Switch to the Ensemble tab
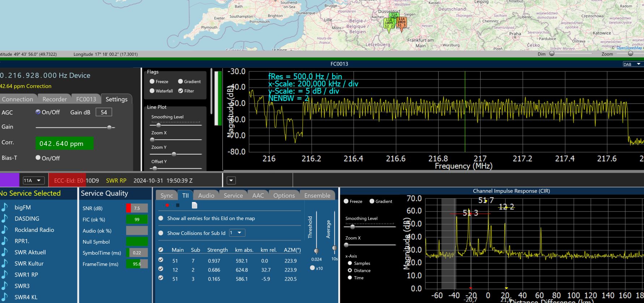 point(317,195)
